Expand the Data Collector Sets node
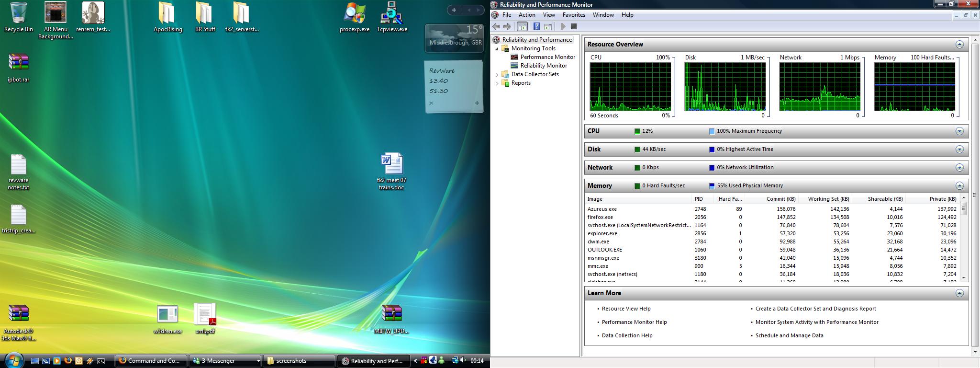 [497, 75]
